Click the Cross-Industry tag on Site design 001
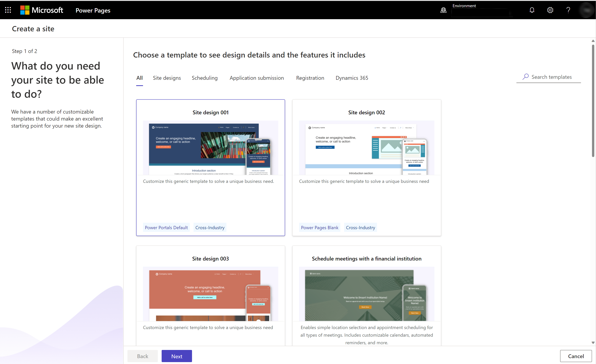This screenshot has height=364, width=596. [210, 227]
